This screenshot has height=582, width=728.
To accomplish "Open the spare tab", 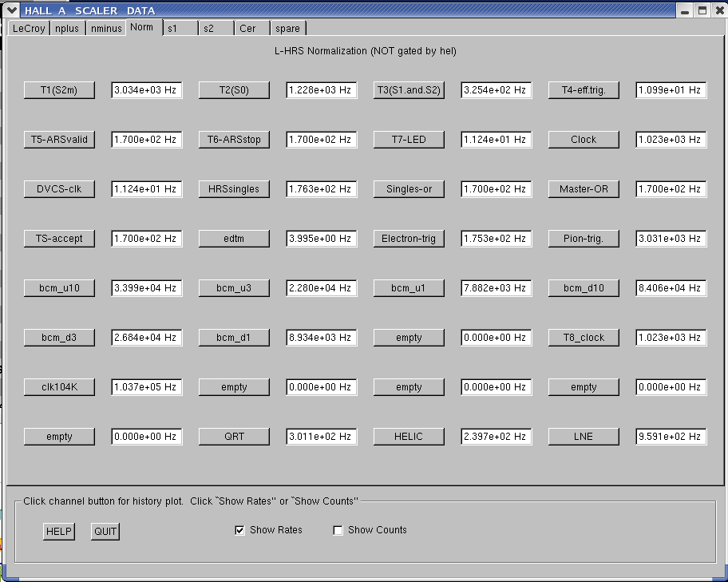I will tap(288, 28).
